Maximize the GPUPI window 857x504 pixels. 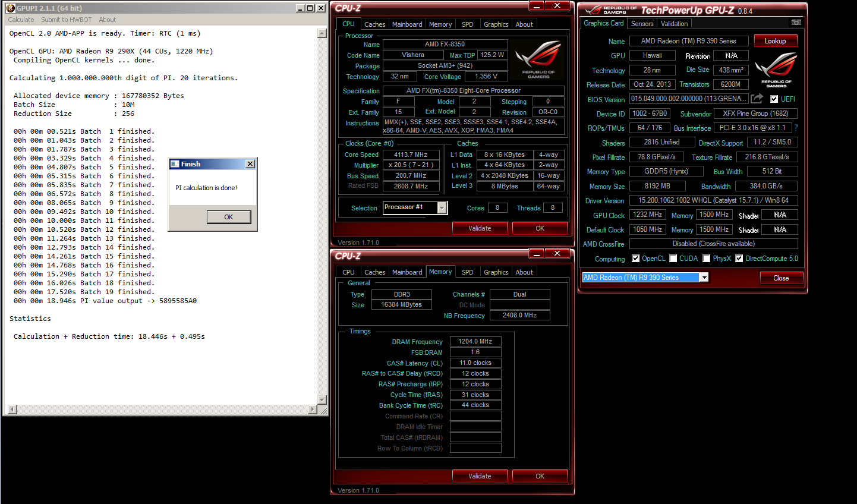click(310, 8)
